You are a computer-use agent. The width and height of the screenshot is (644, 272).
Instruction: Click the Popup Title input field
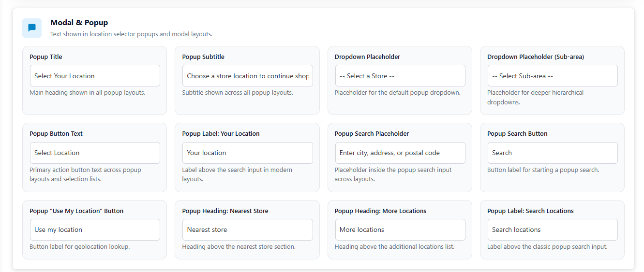(x=95, y=76)
